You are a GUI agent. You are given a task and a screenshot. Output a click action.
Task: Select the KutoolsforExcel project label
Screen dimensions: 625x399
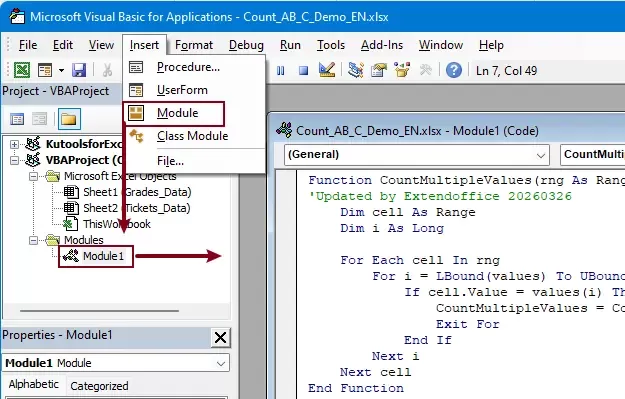(84, 144)
